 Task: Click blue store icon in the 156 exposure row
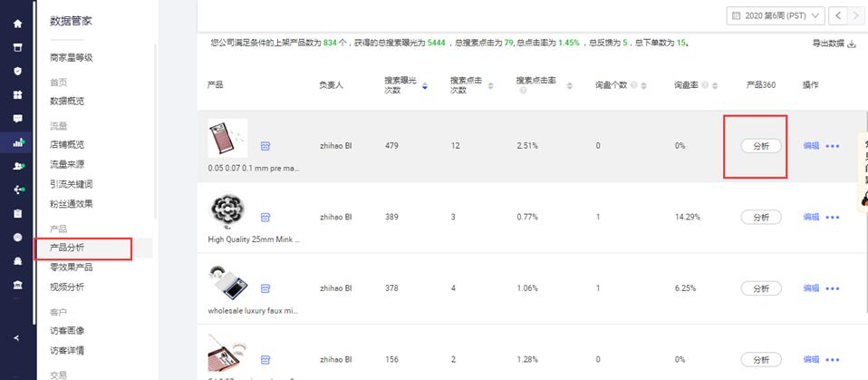[265, 359]
